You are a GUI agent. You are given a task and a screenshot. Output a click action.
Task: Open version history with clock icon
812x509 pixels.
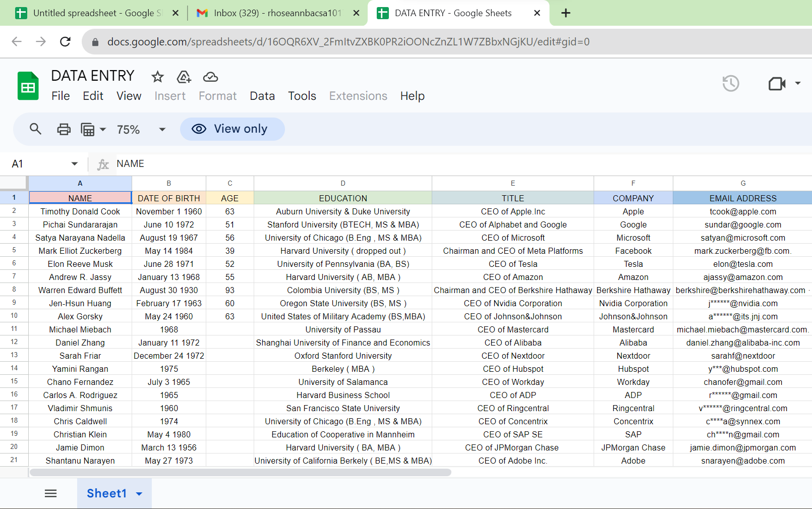tap(731, 83)
